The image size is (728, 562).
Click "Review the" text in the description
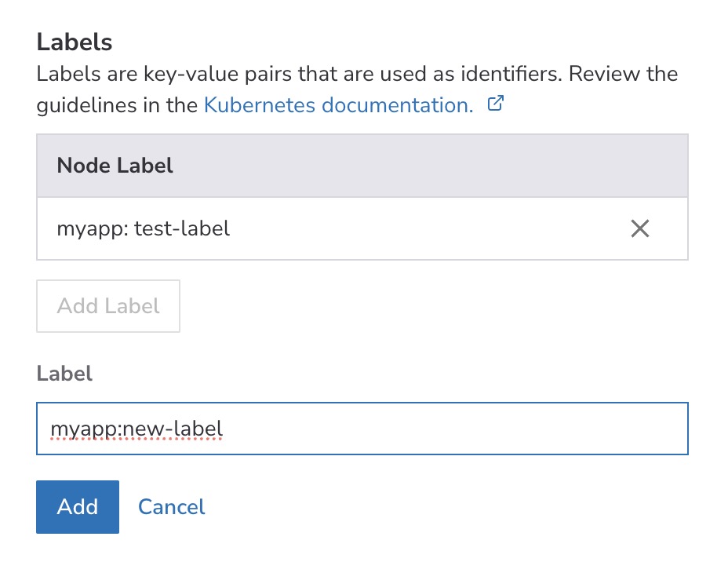click(623, 75)
